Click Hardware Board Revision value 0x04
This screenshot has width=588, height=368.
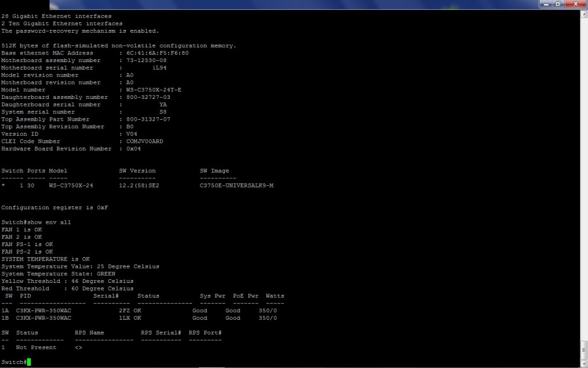tap(133, 149)
